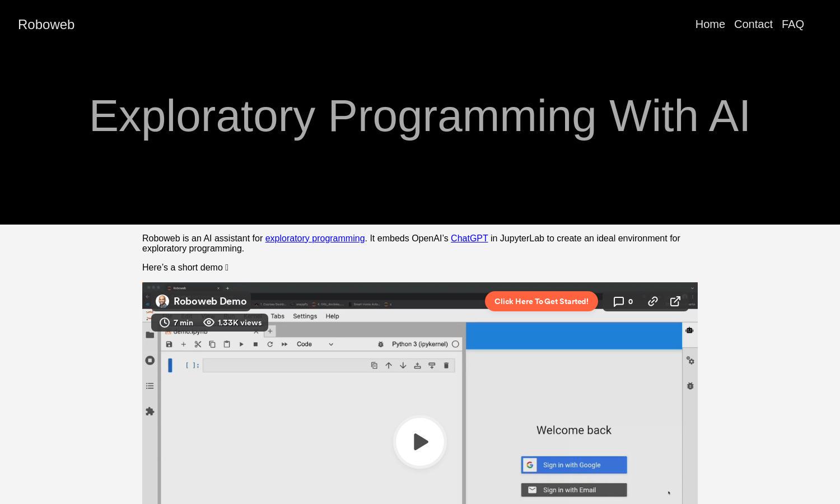Click the Roboweb robot sidebar icon
Viewport: 840px width, 504px height.
click(690, 330)
